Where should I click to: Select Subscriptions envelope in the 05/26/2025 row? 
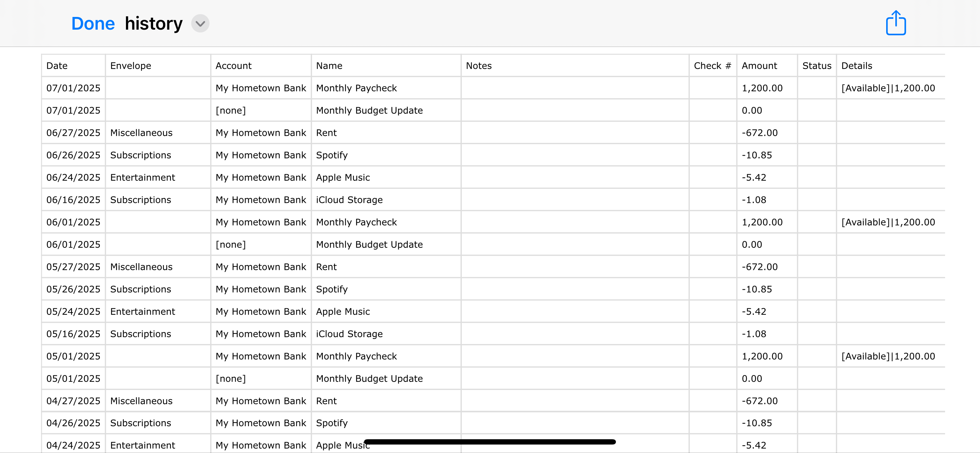[x=140, y=289]
